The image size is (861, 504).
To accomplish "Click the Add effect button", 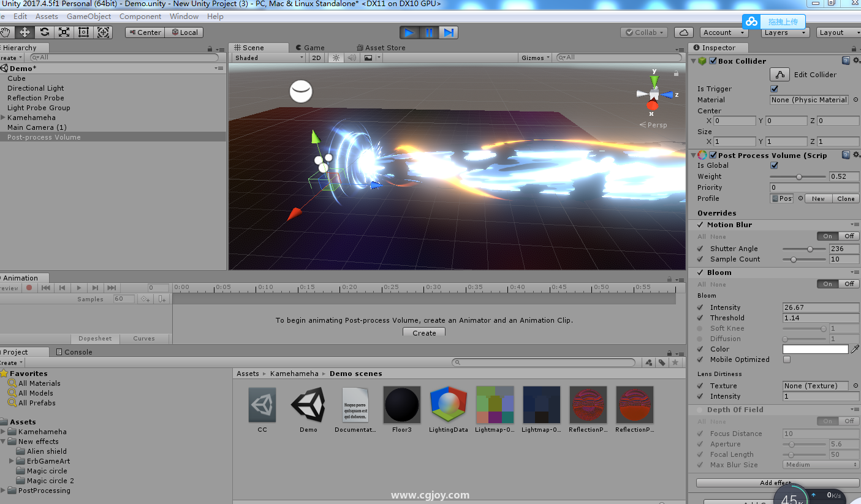I will pyautogui.click(x=777, y=483).
